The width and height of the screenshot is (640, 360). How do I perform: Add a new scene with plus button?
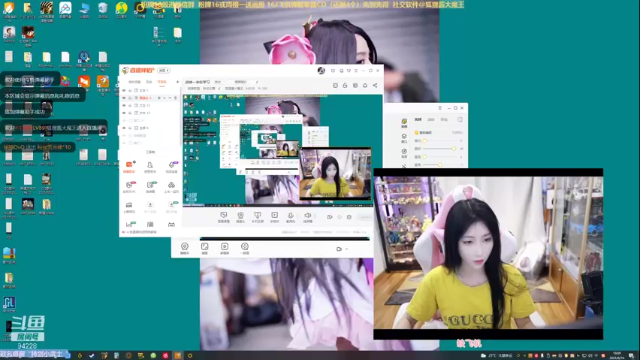pyautogui.click(x=177, y=82)
